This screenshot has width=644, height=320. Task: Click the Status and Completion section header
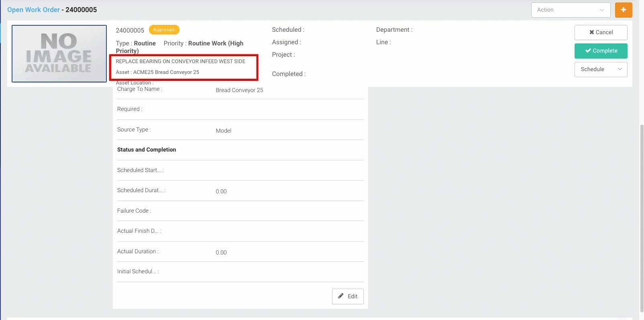(147, 150)
